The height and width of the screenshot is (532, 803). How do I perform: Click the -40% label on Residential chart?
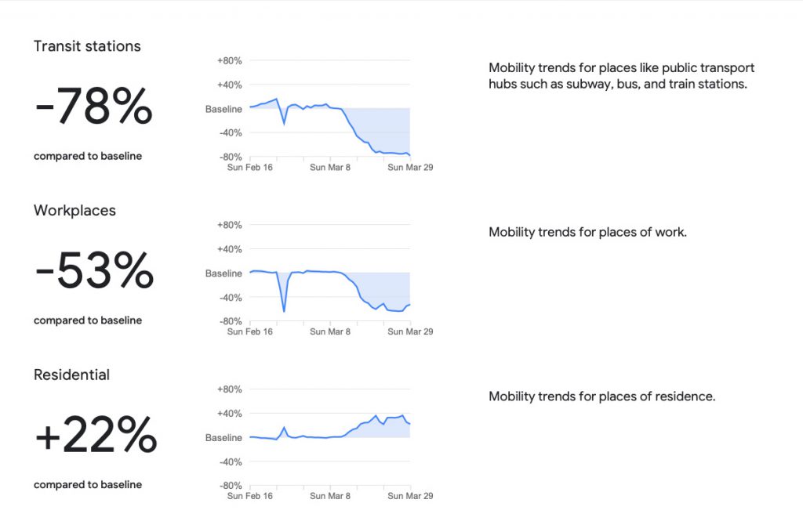coord(231,462)
